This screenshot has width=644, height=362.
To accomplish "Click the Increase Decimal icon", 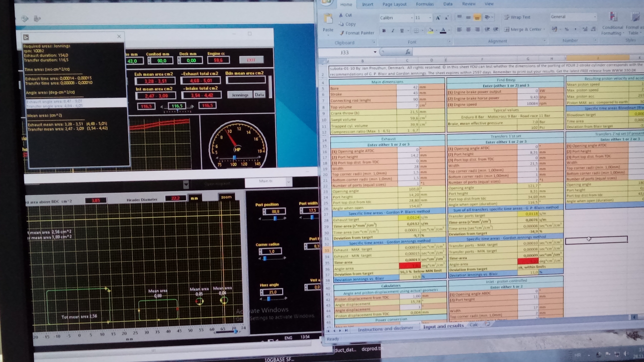I will [585, 29].
